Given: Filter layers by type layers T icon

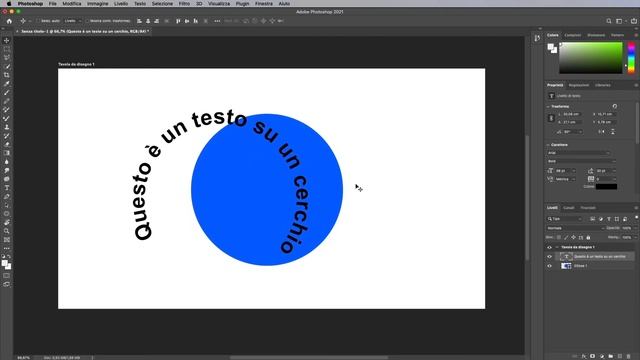Looking at the screenshot, I should point(609,219).
